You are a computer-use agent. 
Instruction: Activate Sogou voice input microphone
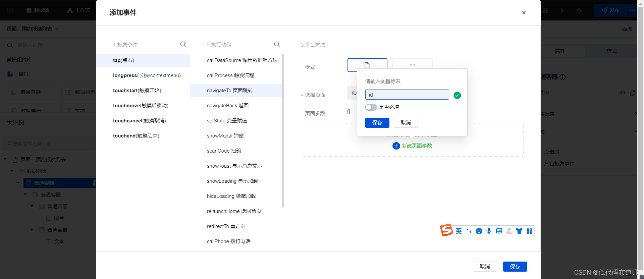[489, 231]
